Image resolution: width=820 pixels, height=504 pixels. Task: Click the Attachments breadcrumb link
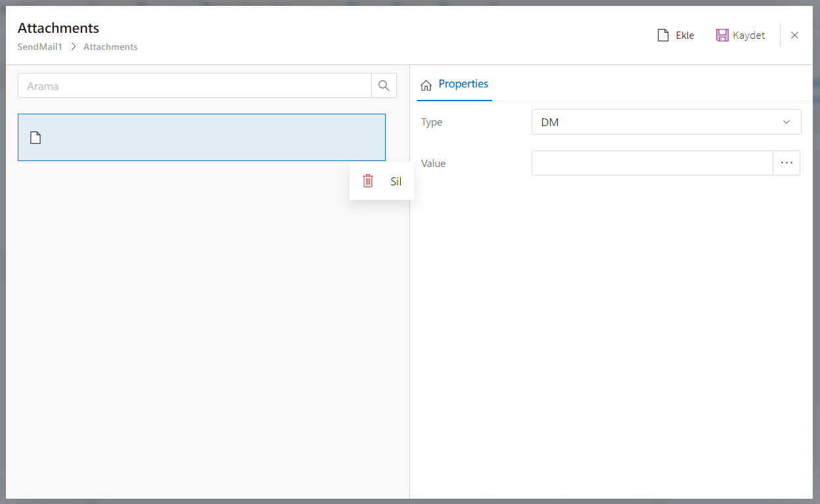tap(110, 47)
